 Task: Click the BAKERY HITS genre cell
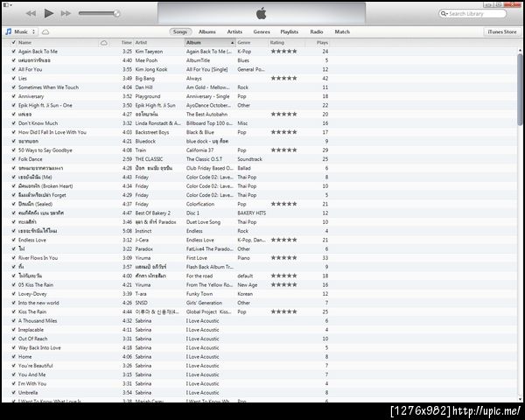click(251, 213)
